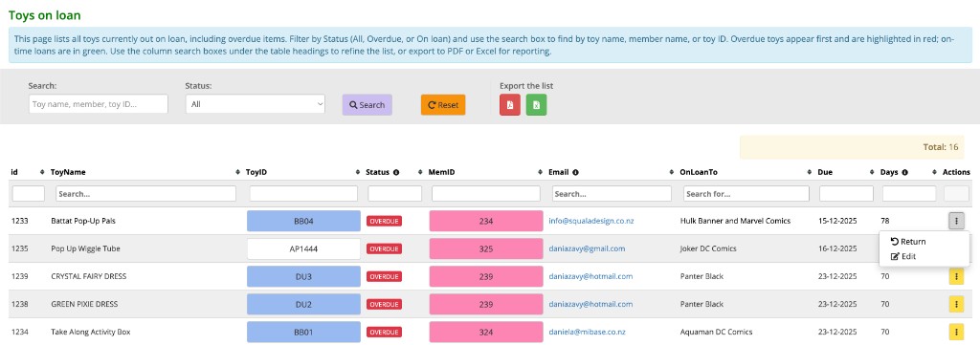Click row id 1233

(20, 221)
